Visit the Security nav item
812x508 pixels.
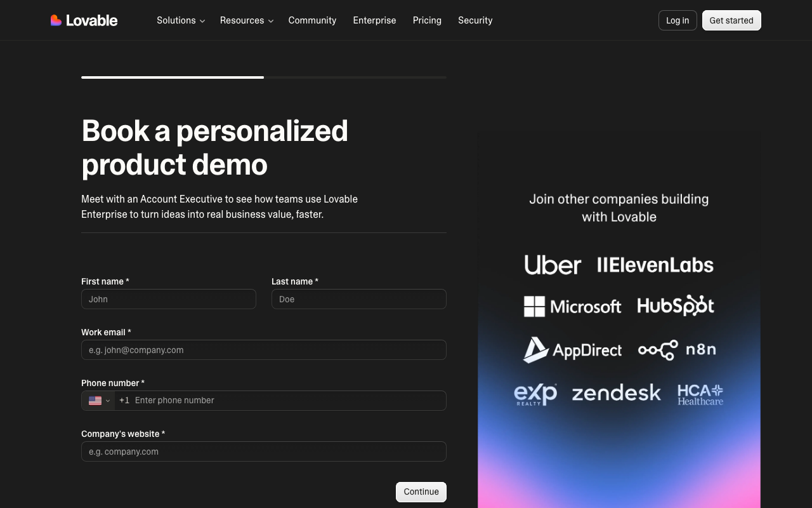(475, 20)
